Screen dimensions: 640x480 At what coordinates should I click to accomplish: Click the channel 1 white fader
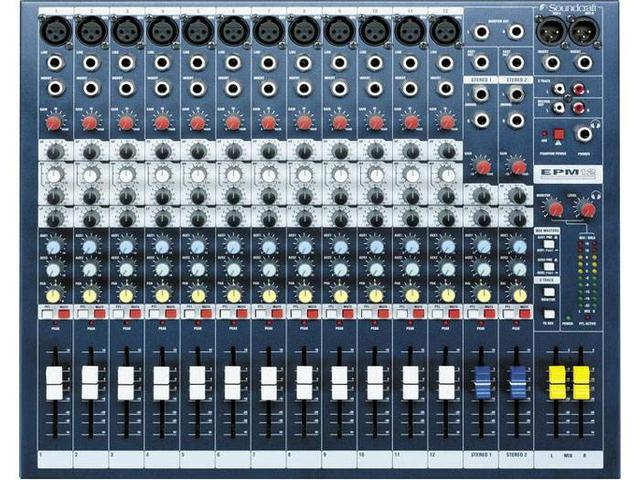55,381
